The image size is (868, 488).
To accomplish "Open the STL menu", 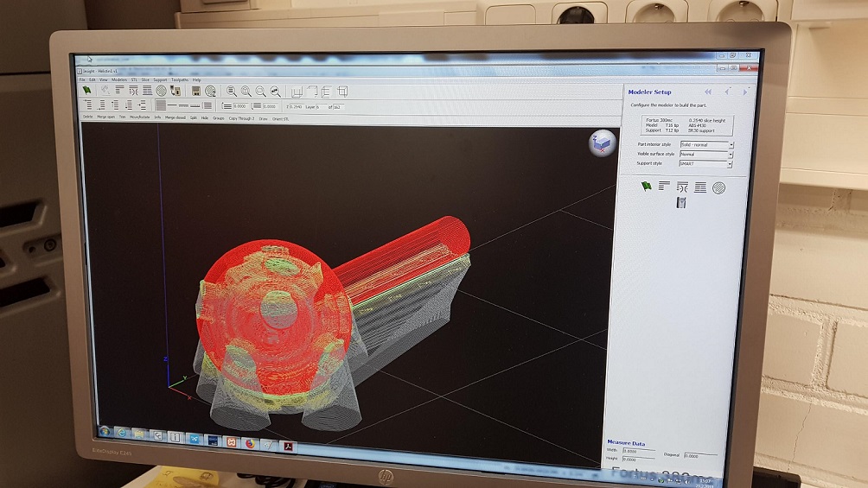I will pos(134,79).
